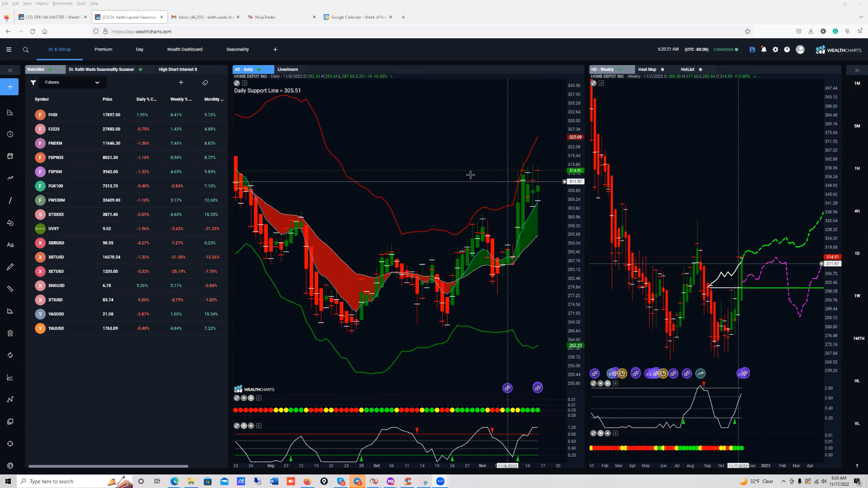Image resolution: width=868 pixels, height=488 pixels.
Task: Click the purple event marker near 11/8/2022 on daily chart
Action: pos(508,388)
